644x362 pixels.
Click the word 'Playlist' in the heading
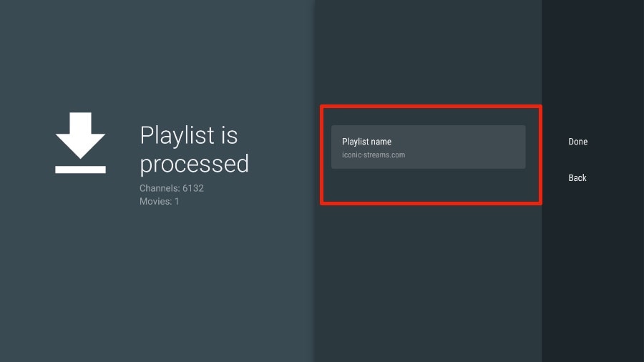[178, 135]
